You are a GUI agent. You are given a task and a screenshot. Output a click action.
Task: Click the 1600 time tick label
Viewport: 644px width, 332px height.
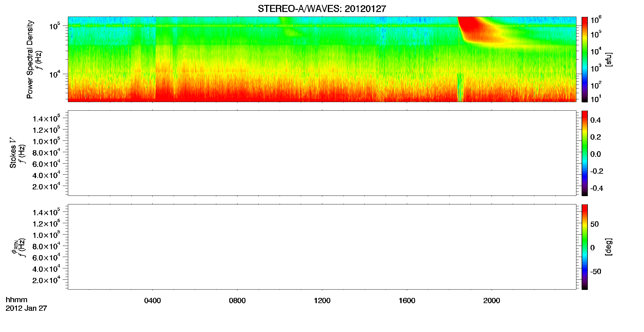[407, 301]
